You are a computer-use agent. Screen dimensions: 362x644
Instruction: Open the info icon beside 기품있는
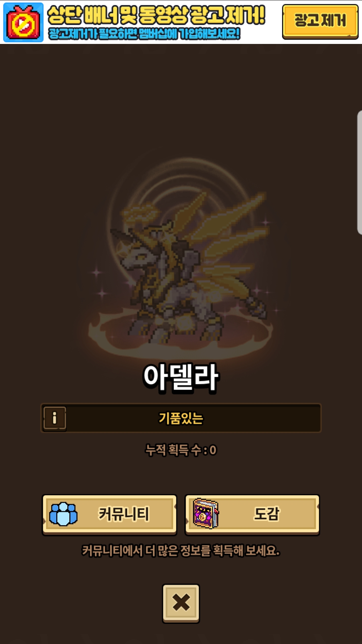55,418
